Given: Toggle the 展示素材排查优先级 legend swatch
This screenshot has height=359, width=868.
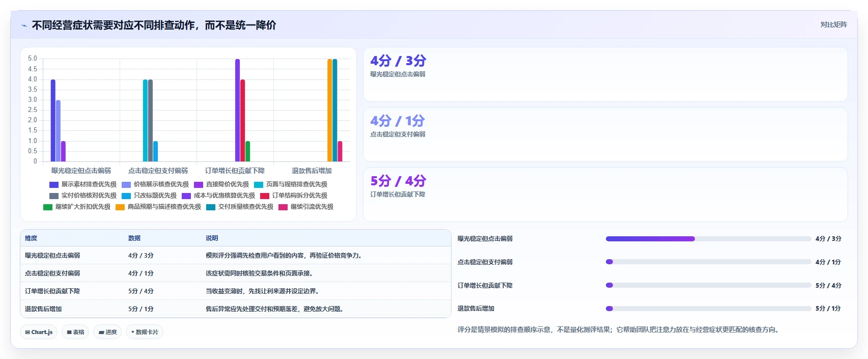Looking at the screenshot, I should (54, 185).
